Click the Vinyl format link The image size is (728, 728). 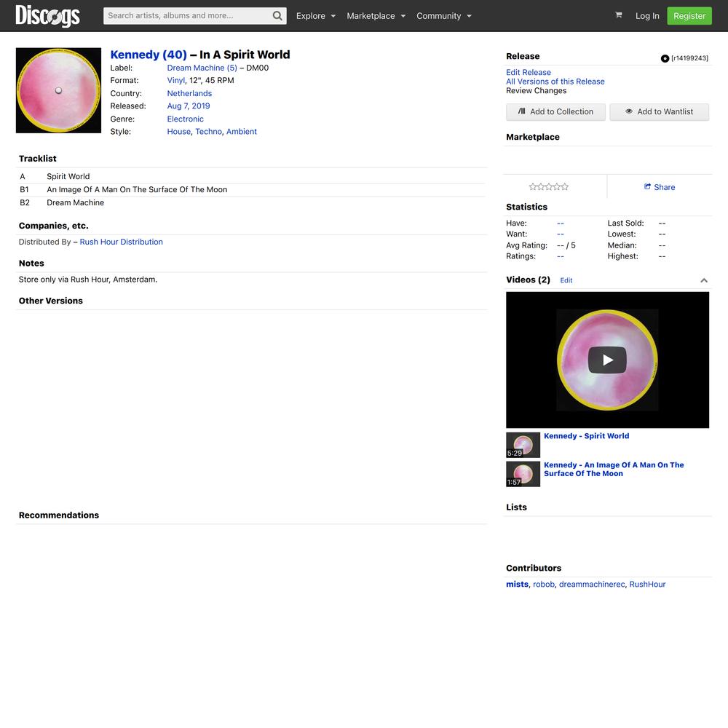tap(176, 80)
